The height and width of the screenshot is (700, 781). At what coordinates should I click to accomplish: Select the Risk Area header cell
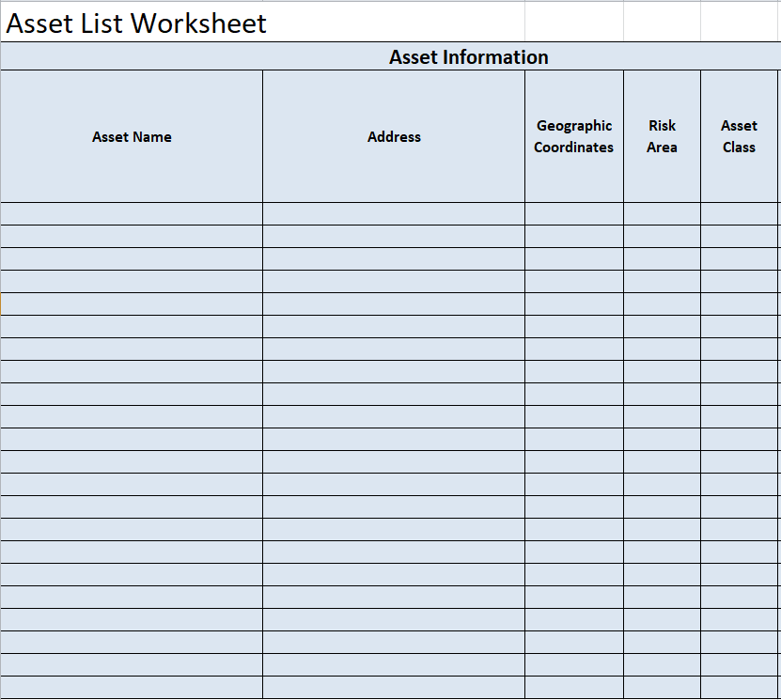point(662,137)
